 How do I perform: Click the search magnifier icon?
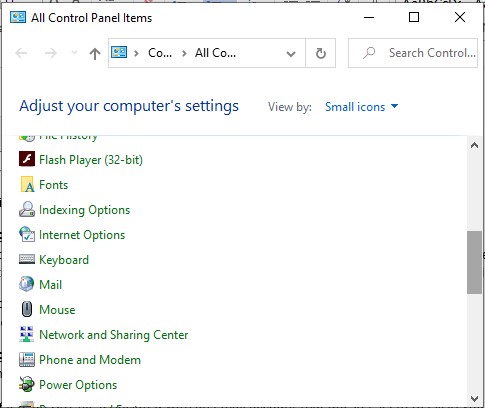[369, 53]
